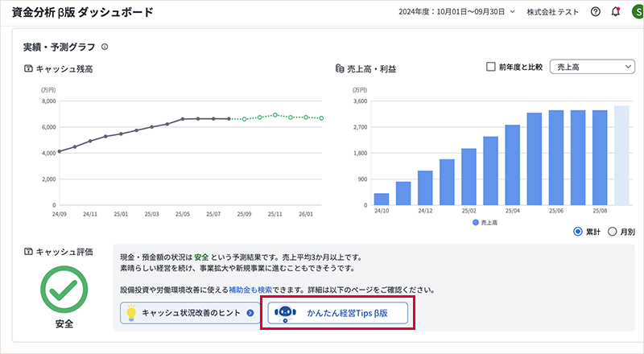
Task: Click the 売上高 legend color dot
Action: point(476,221)
